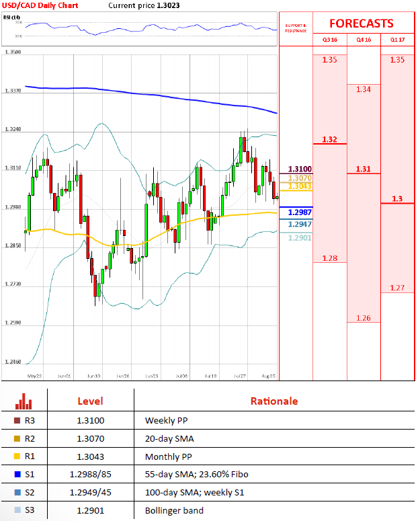Click the USD/CAD Daily Chart title

tap(40, 5)
